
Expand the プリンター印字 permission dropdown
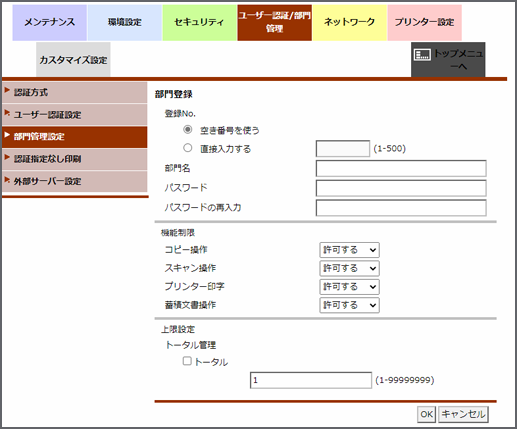349,287
